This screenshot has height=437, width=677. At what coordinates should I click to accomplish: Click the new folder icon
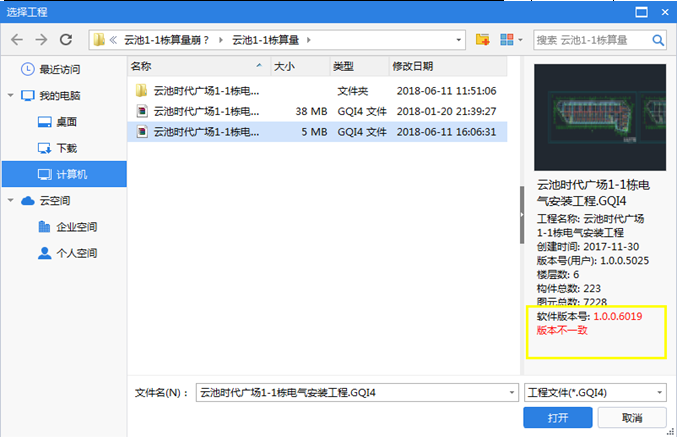pyautogui.click(x=483, y=40)
